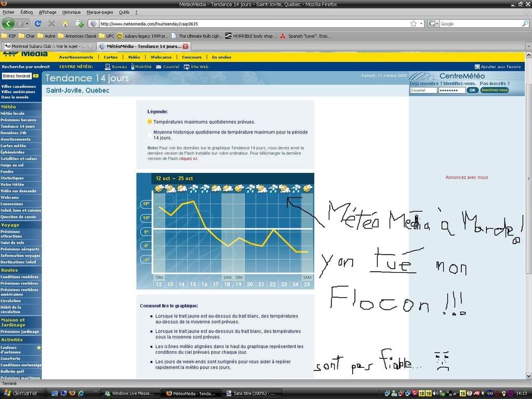Viewport: 532px width, 399px height.
Task: Open Spanish tuner bookmark
Action: (305, 36)
